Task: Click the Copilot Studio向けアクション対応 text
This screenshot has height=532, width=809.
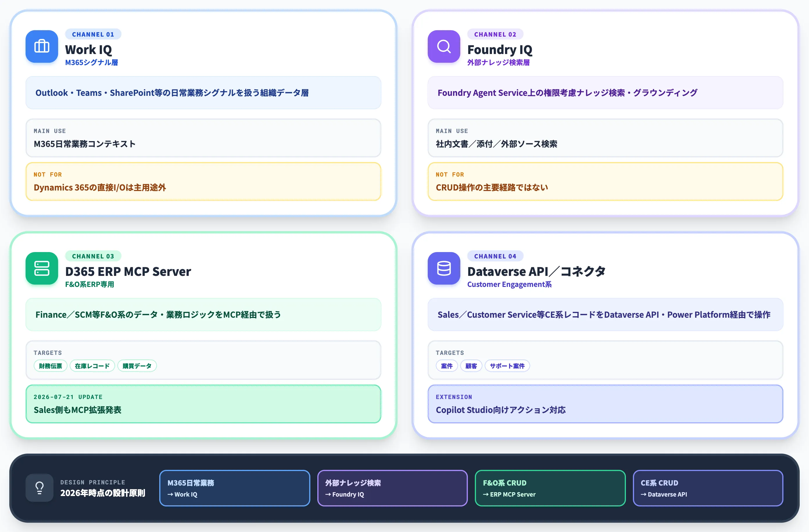Action: click(x=501, y=410)
